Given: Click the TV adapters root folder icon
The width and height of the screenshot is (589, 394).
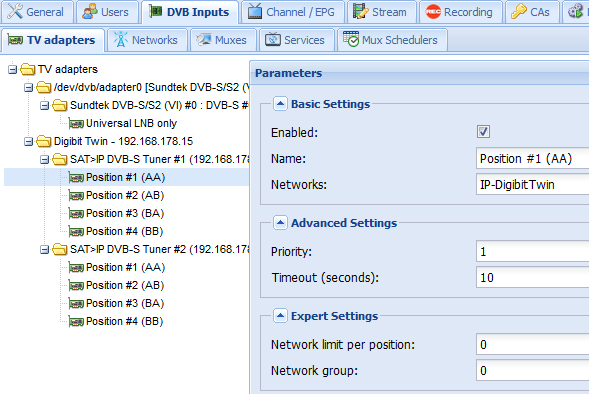Looking at the screenshot, I should click(x=28, y=69).
